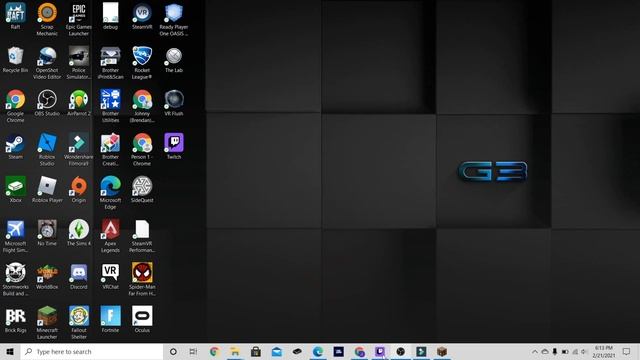This screenshot has height=360, width=640.
Task: Open Task View in the taskbar
Action: pos(193,351)
